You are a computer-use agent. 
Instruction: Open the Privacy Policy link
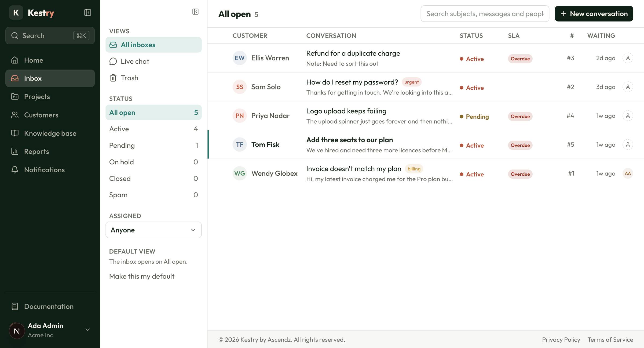pos(561,340)
